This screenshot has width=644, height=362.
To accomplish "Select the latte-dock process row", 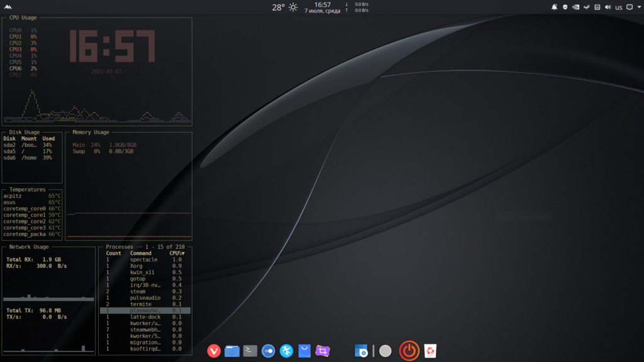I will pos(145,317).
